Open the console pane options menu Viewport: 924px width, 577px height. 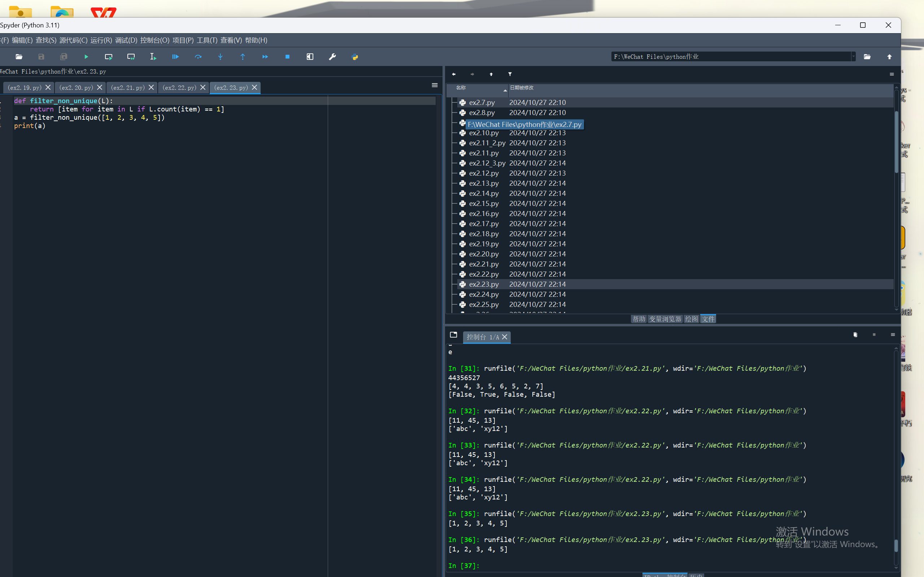(x=893, y=335)
